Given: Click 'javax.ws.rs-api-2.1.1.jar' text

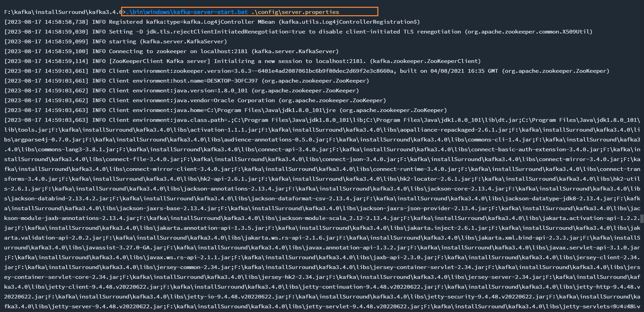Looking at the screenshot, I should [x=188, y=258].
